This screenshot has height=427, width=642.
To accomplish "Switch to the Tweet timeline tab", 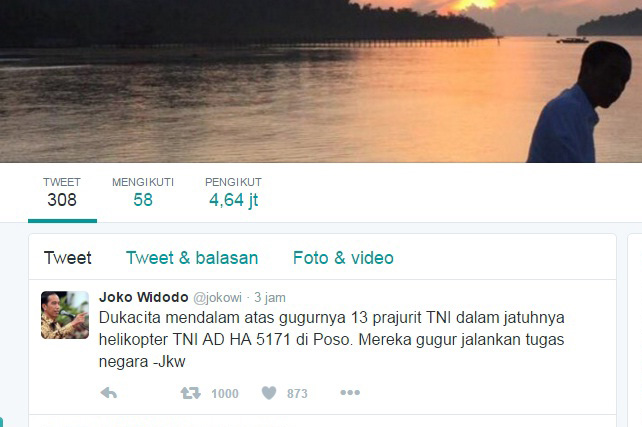I will (x=68, y=258).
